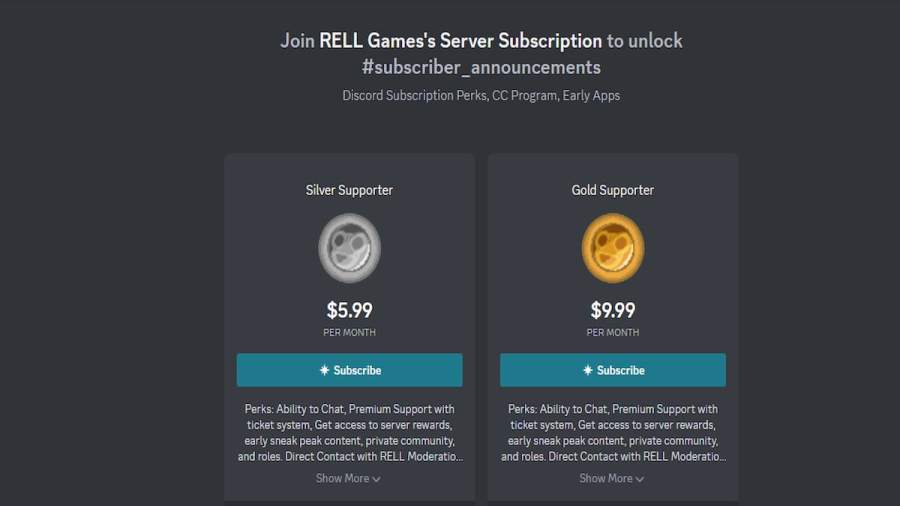Click the Silver Supporter coin icon

349,248
